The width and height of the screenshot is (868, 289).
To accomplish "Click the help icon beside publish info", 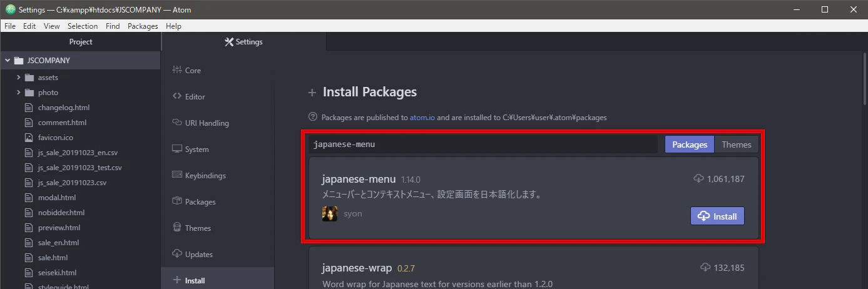I will click(313, 117).
